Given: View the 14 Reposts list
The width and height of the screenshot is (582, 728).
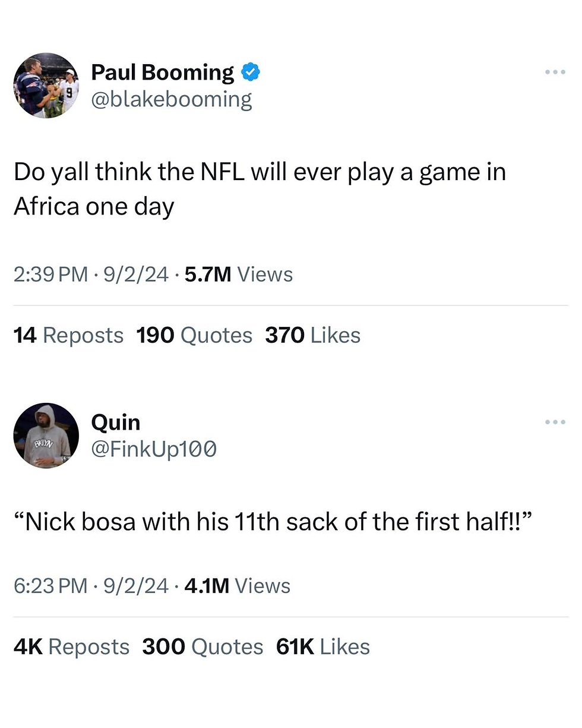Looking at the screenshot, I should [68, 336].
